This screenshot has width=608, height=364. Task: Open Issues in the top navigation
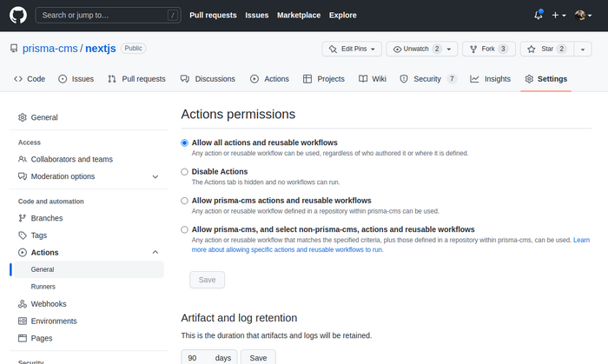click(257, 15)
